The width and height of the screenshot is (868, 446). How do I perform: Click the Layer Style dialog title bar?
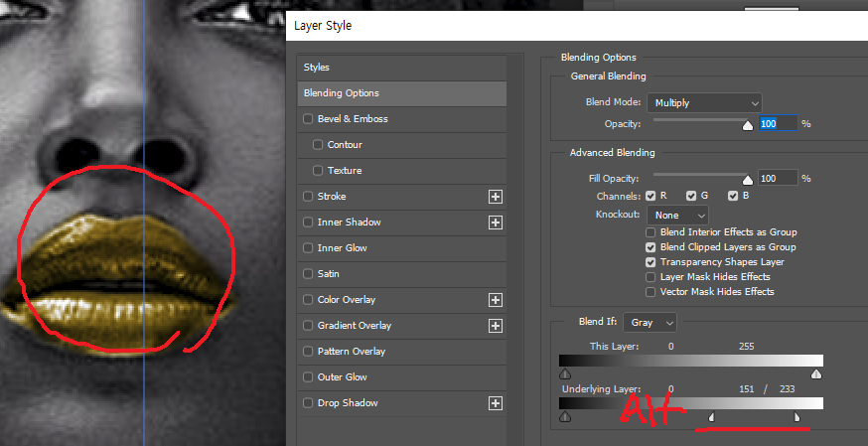(577, 26)
